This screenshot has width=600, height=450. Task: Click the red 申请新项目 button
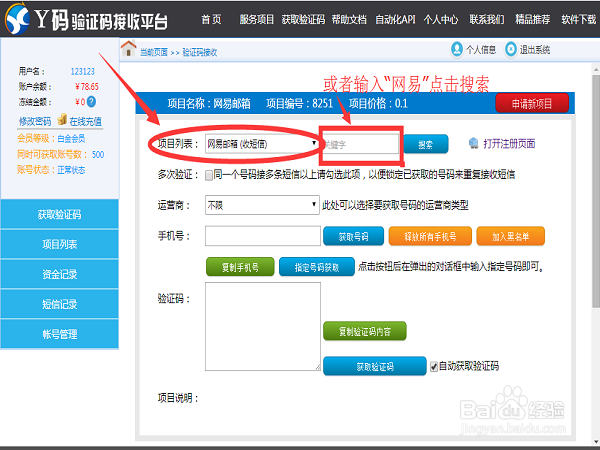click(x=532, y=103)
